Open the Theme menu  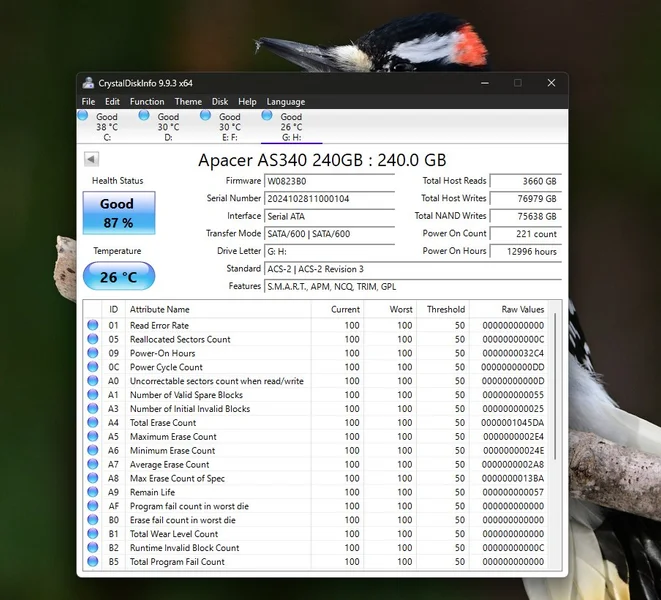(188, 102)
